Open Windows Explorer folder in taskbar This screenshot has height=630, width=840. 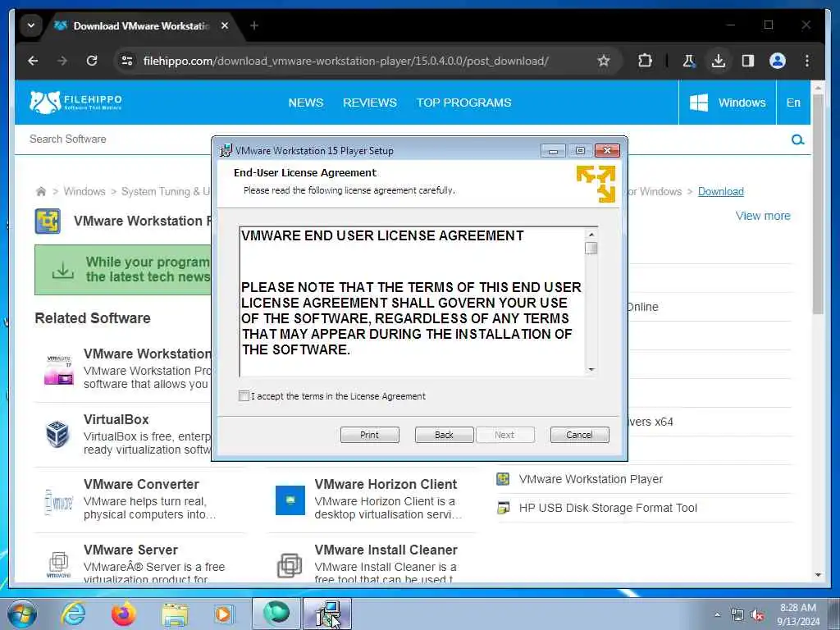point(175,614)
